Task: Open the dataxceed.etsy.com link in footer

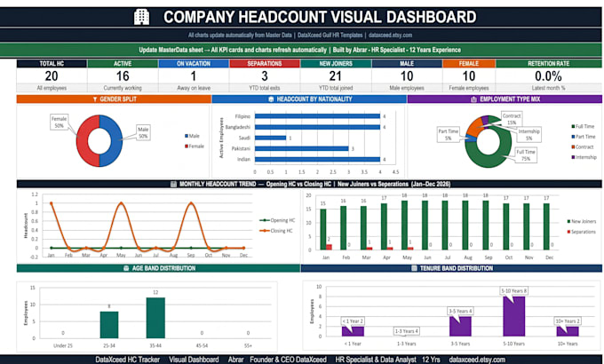Action: [x=477, y=360]
